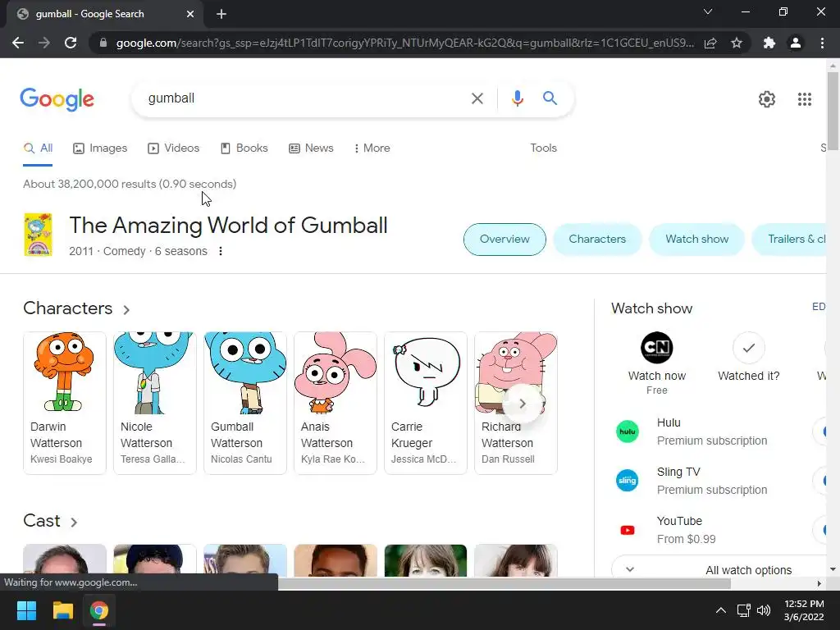Viewport: 840px width, 630px height.
Task: Expand All watch options
Action: coord(719,570)
